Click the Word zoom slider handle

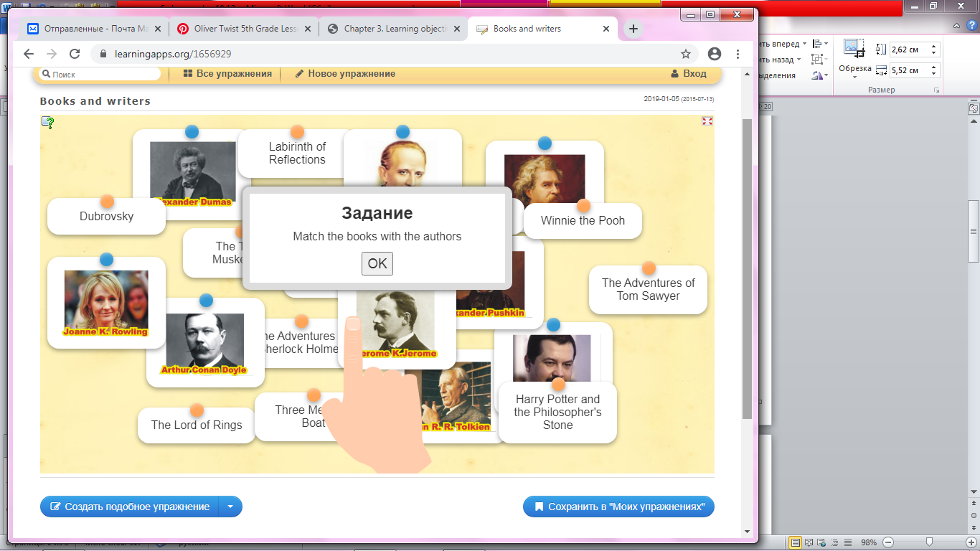point(929,542)
